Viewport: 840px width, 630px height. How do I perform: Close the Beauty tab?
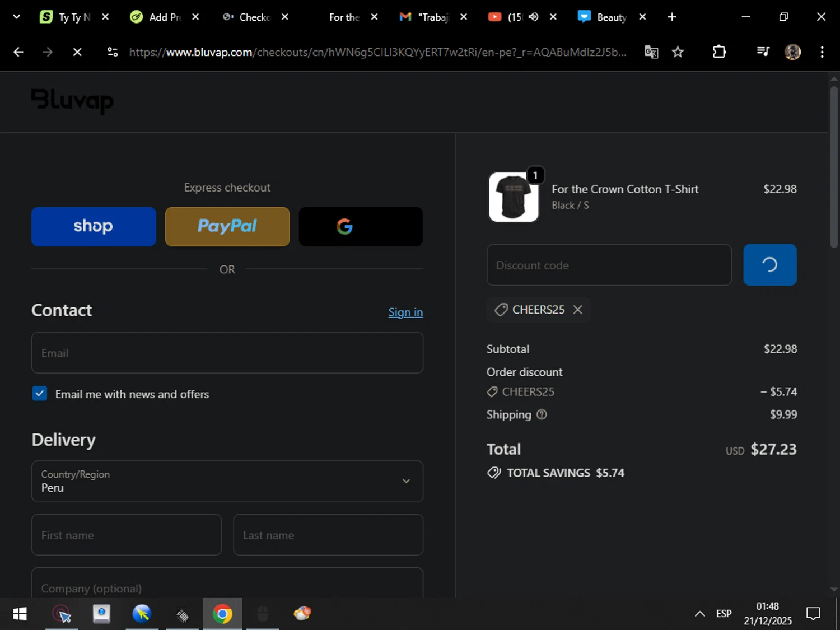pyautogui.click(x=642, y=17)
